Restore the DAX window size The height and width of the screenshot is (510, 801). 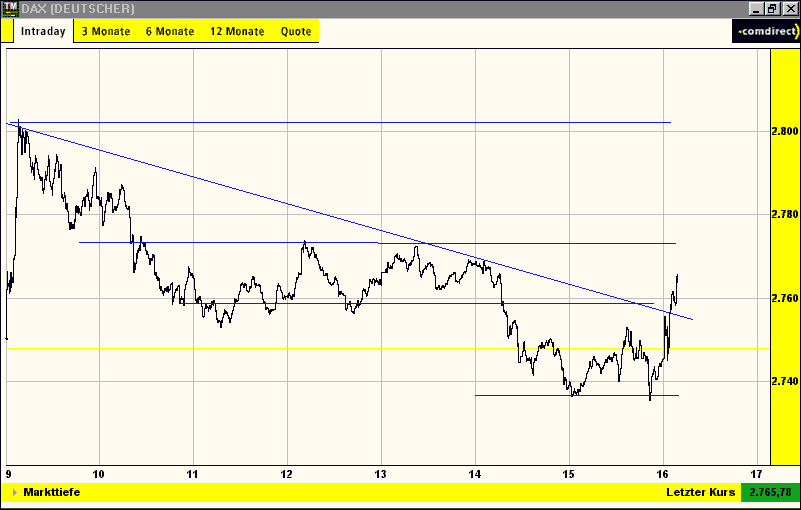point(771,9)
